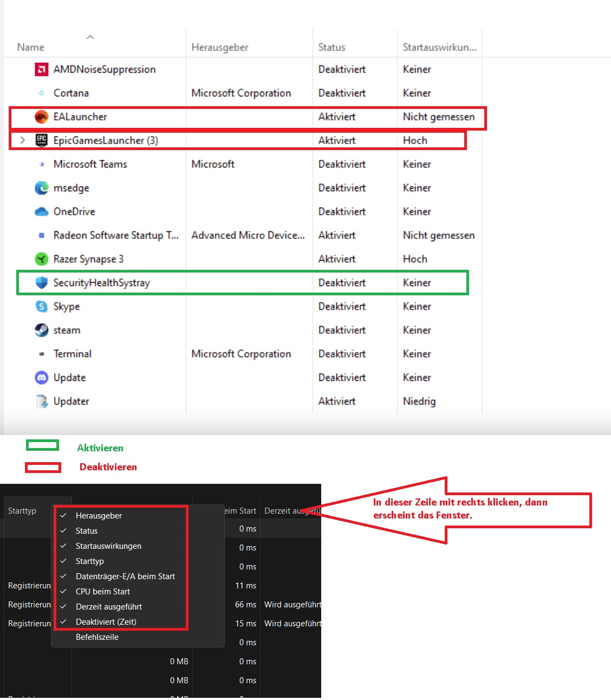The image size is (611, 700).
Task: Click Deaktiviert status of SecurityHealthSystray
Action: tap(342, 283)
